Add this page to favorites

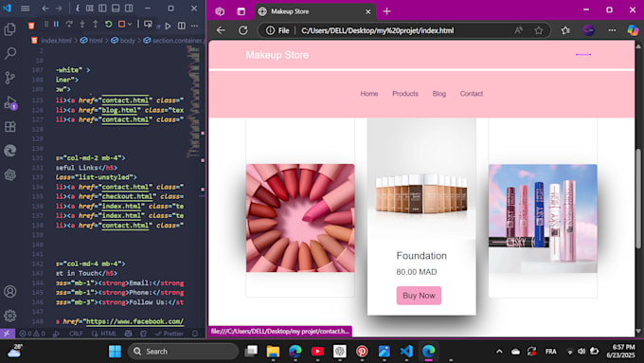click(x=539, y=30)
